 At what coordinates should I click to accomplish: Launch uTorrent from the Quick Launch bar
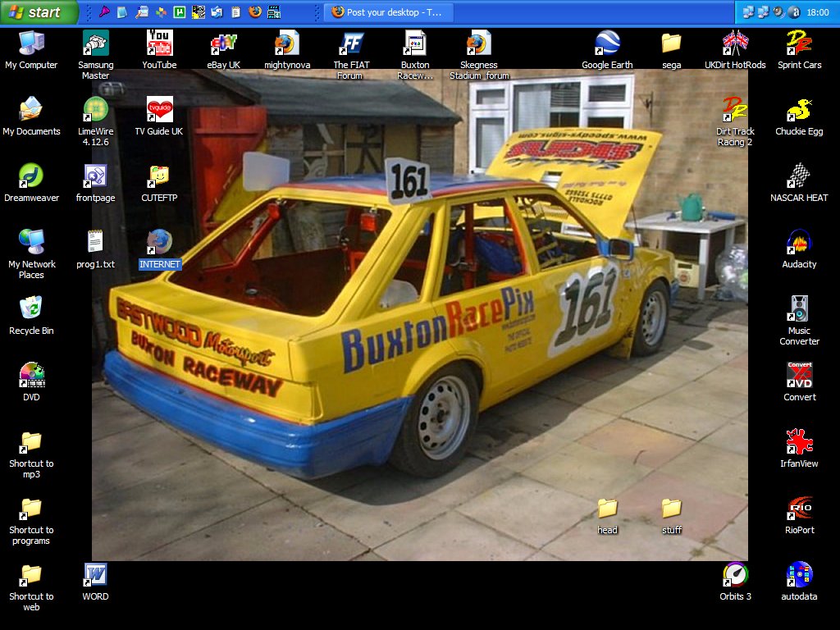click(180, 11)
